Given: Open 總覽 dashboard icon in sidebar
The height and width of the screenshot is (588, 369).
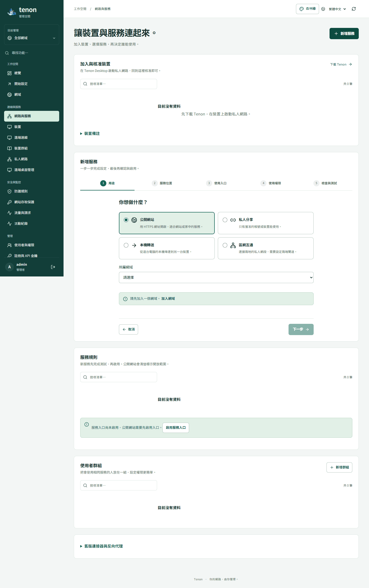Looking at the screenshot, I should pyautogui.click(x=9, y=73).
